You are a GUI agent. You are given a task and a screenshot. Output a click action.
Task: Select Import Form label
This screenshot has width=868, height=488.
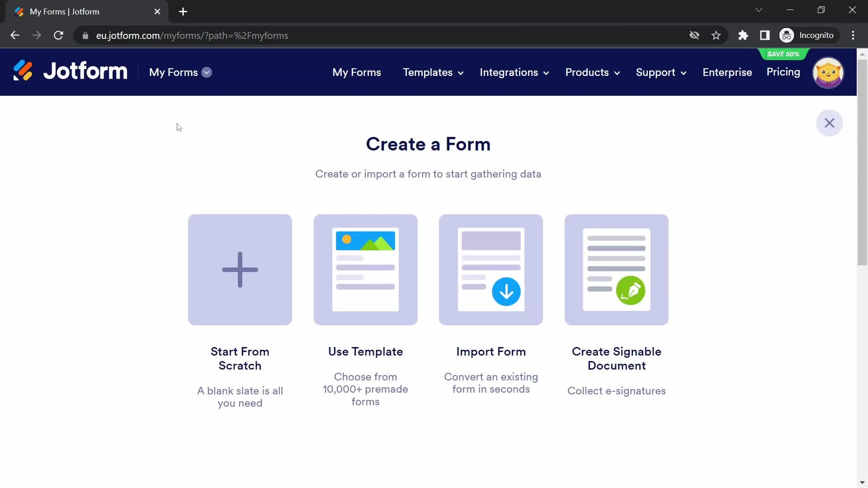(x=491, y=352)
